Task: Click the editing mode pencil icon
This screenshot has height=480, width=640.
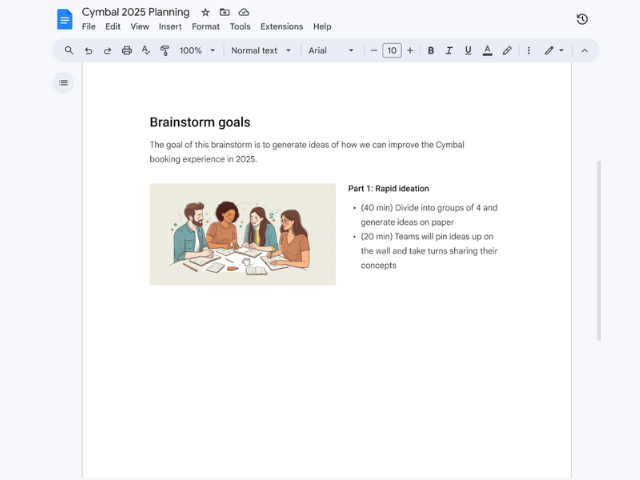Action: click(549, 51)
